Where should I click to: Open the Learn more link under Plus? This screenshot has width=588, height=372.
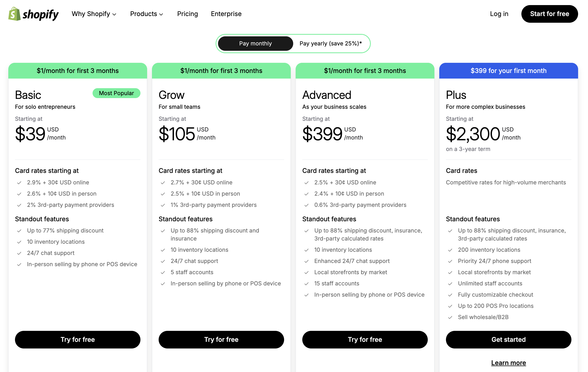point(509,363)
